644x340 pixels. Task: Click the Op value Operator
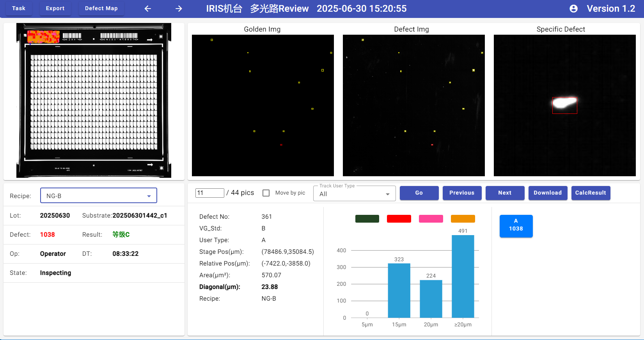click(53, 254)
